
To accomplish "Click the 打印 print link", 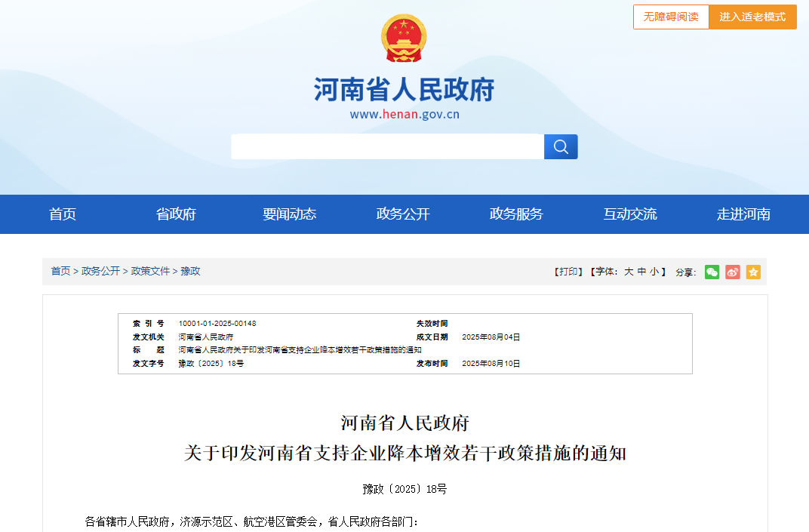I will (x=568, y=272).
